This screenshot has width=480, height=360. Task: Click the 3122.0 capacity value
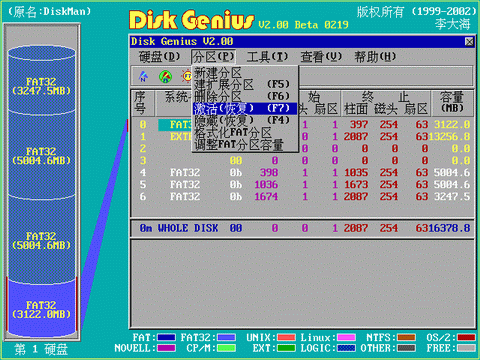coord(452,125)
